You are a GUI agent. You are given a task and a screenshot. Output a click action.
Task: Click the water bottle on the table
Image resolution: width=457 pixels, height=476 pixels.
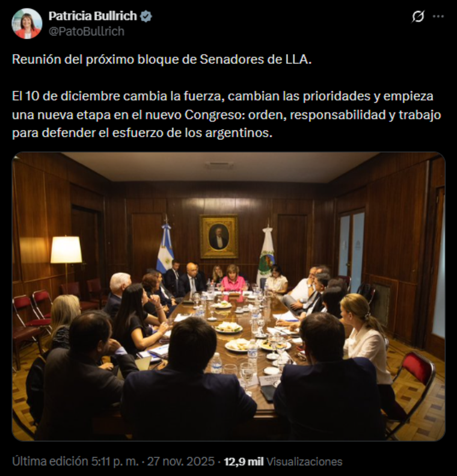(x=216, y=363)
